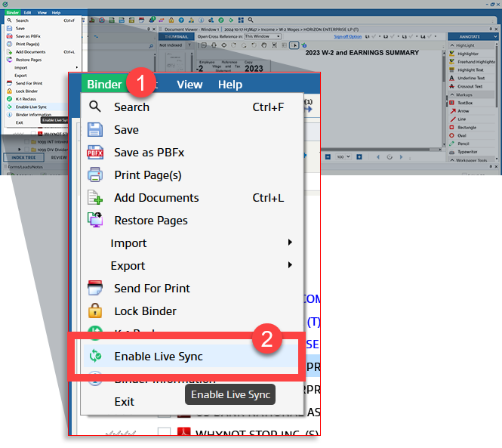
Task: Toggle the L1 sign-off checkmark
Action: pos(374,36)
